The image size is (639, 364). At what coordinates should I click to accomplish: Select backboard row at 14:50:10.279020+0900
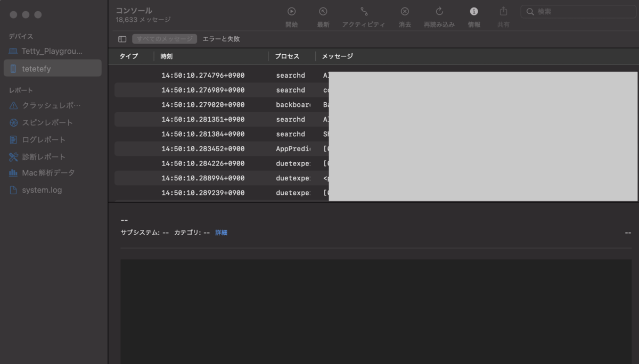click(x=376, y=105)
